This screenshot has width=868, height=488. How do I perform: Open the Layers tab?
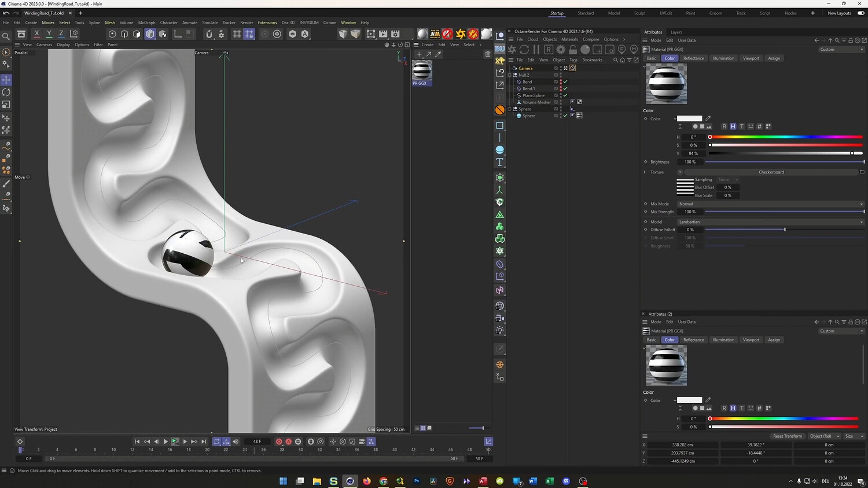[676, 32]
